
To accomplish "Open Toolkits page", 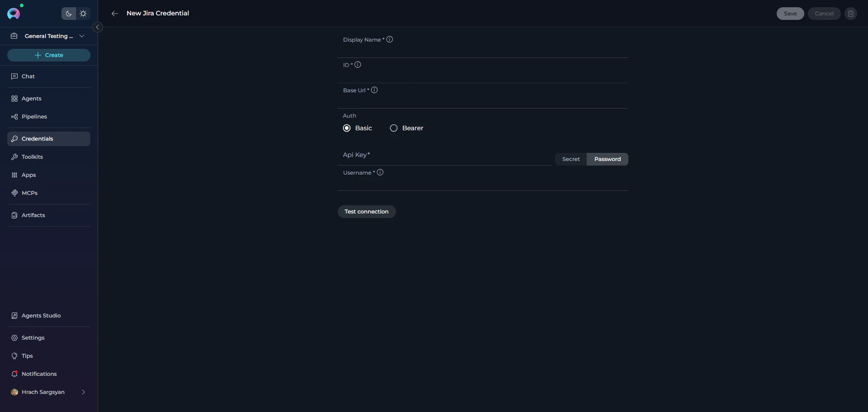I will [49, 157].
